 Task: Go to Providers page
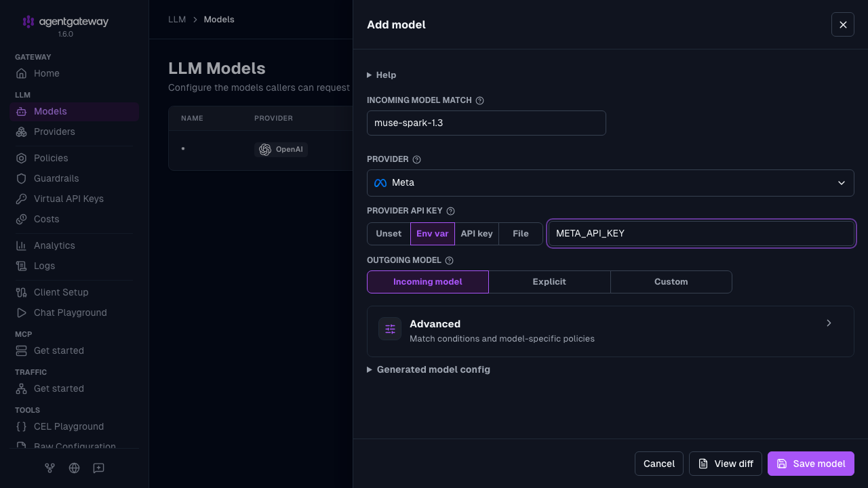tap(75, 131)
